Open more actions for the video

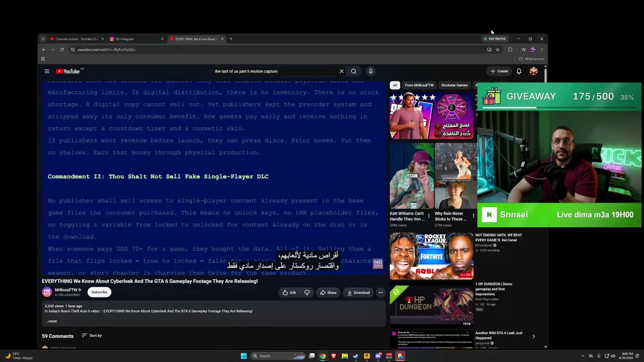point(381,293)
